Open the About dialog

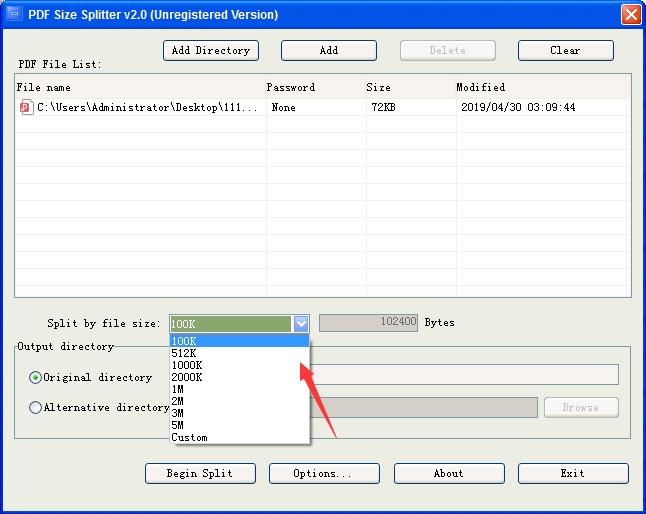click(x=449, y=473)
